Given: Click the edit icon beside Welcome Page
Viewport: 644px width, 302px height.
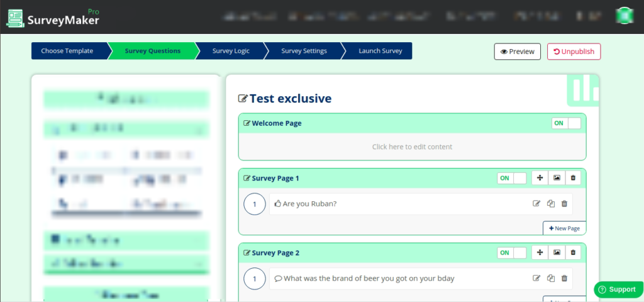Looking at the screenshot, I should click(x=247, y=123).
